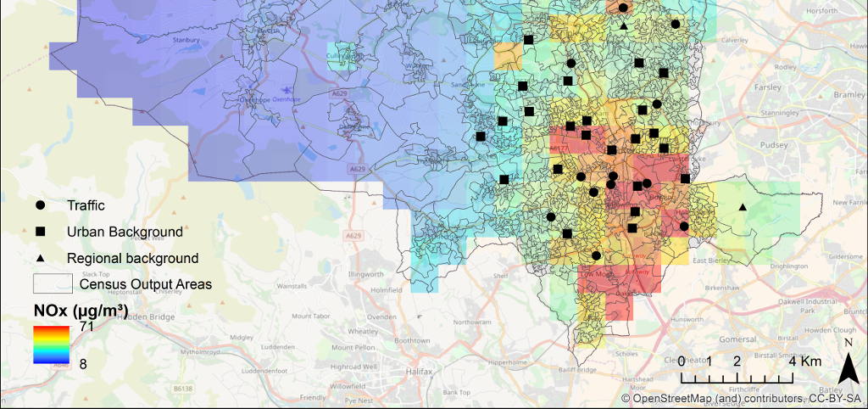Screen dimensions: 868x409
Task: Click the Traffic circle symbol in the legend
Action: click(x=41, y=205)
